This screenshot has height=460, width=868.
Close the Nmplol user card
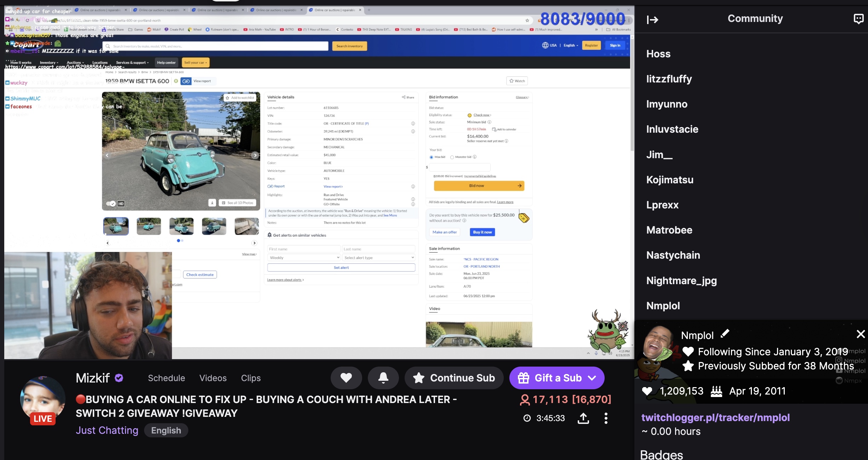pos(861,334)
